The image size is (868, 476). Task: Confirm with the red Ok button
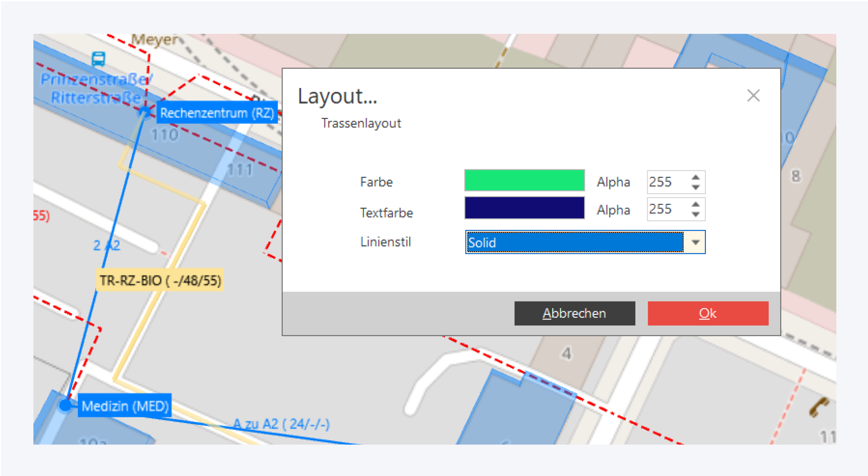tap(708, 313)
